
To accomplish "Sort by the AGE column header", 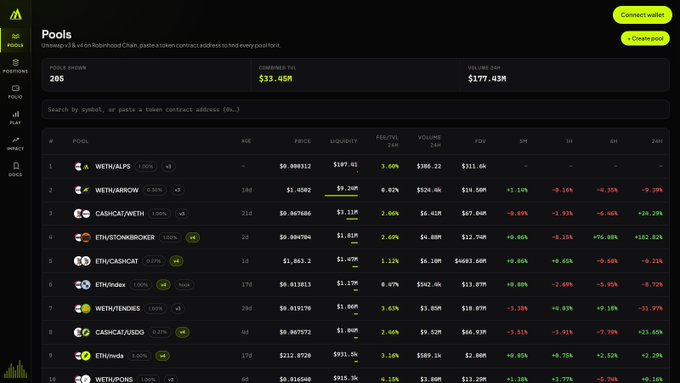I will click(x=246, y=141).
